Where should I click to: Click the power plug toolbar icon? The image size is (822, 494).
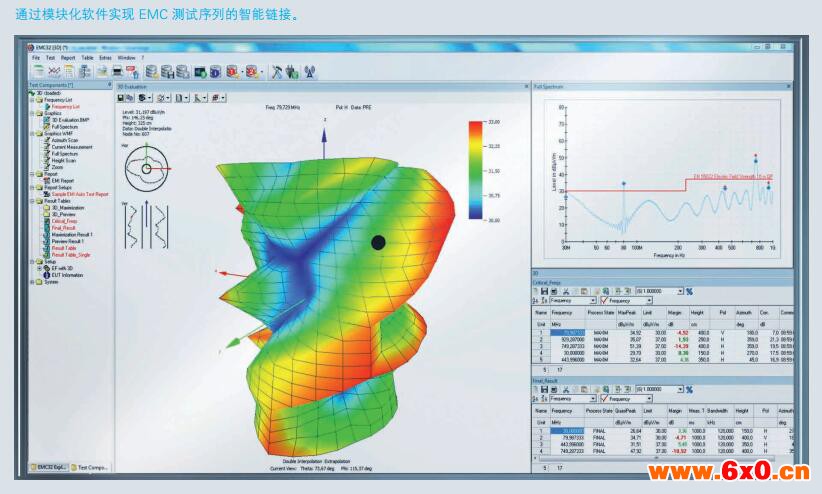click(x=293, y=72)
